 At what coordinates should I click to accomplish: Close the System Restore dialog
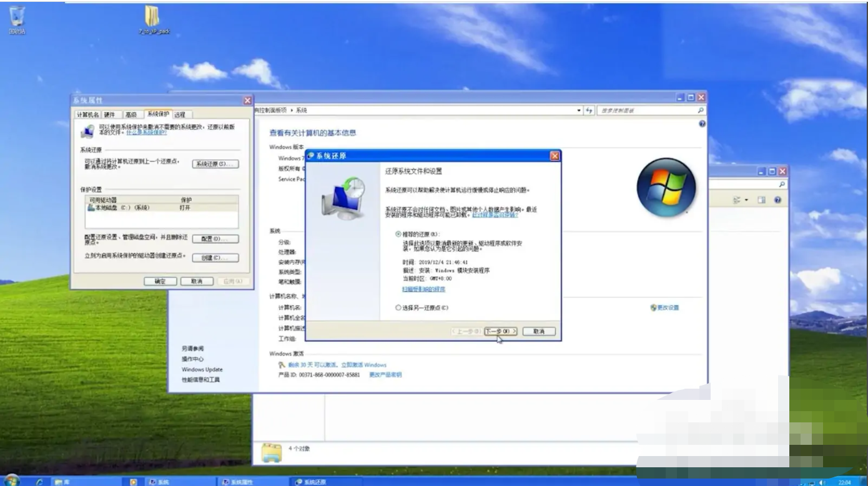point(555,156)
